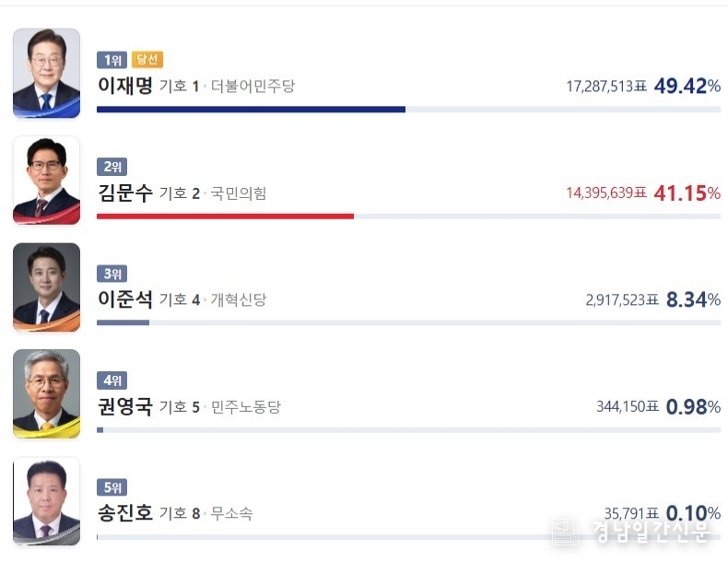The height and width of the screenshot is (562, 728).
Task: Open candidate 송진호's portrait photo
Action: 46,501
